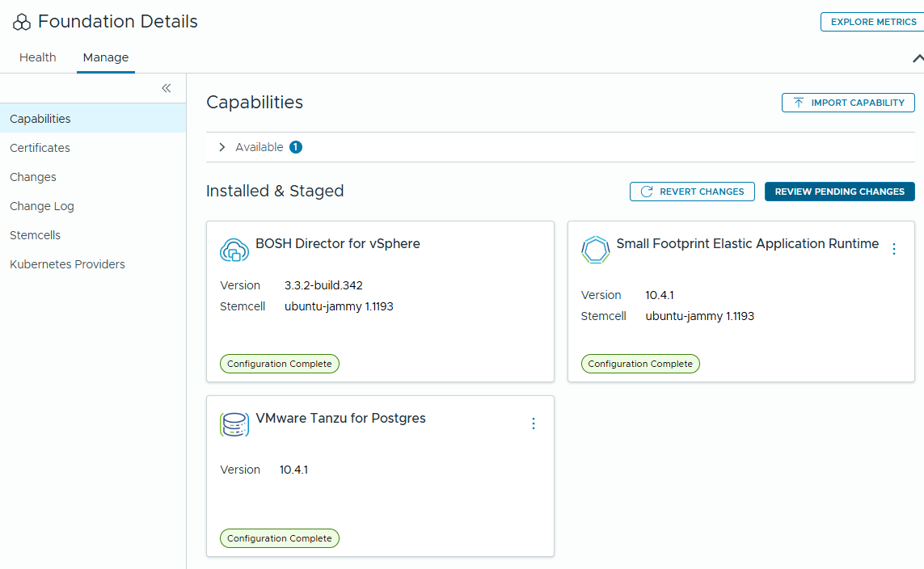
Task: Click version 3.3.2-build.342 text
Action: coord(323,285)
